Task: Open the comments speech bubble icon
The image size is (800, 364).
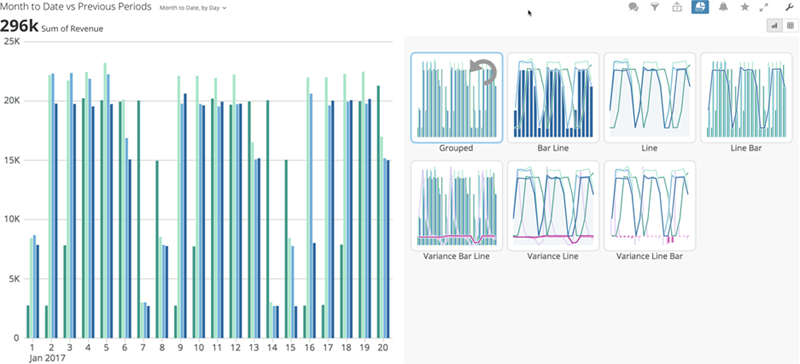Action: tap(633, 7)
